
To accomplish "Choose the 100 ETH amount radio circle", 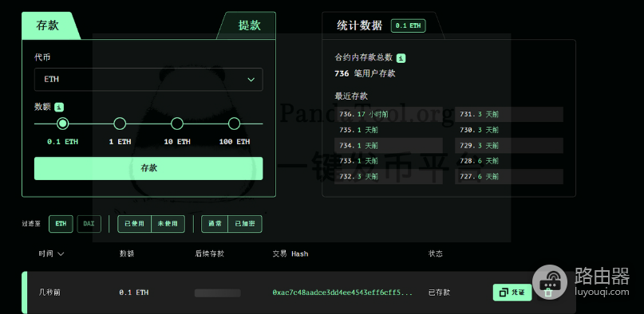I will [x=234, y=124].
